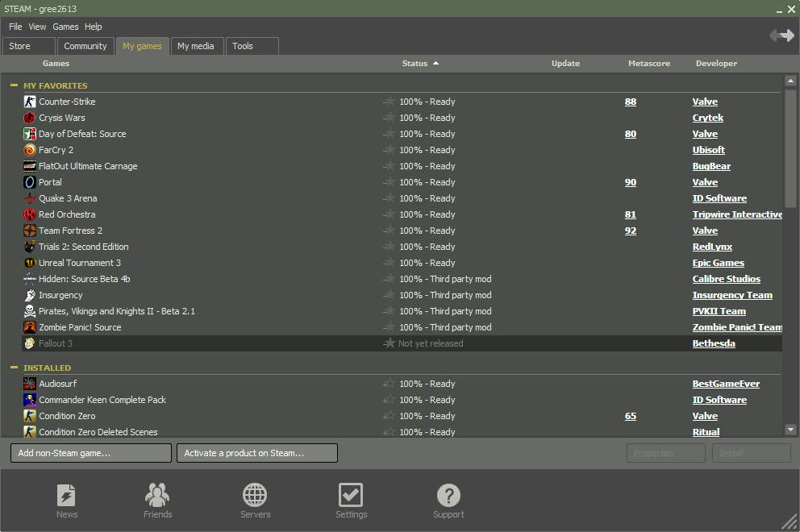The height and width of the screenshot is (532, 800).
Task: Toggle favorite star for Fallout 3
Action: pyautogui.click(x=390, y=343)
